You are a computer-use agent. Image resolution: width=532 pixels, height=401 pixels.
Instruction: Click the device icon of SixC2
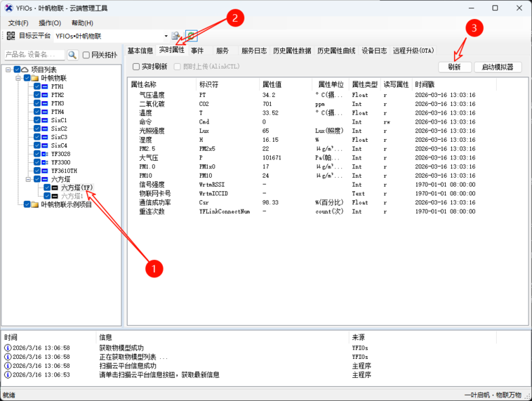point(44,129)
